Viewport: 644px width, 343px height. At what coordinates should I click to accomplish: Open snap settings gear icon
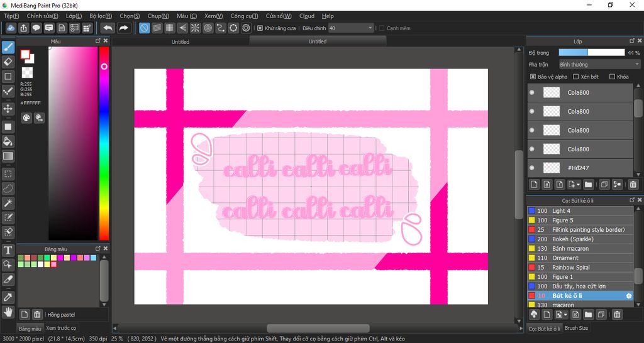coord(246,28)
